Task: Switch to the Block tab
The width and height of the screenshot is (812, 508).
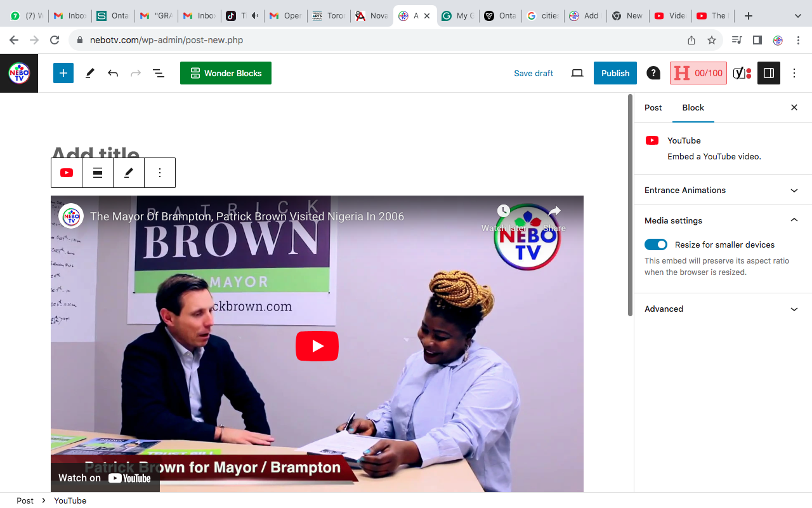Action: [693, 107]
